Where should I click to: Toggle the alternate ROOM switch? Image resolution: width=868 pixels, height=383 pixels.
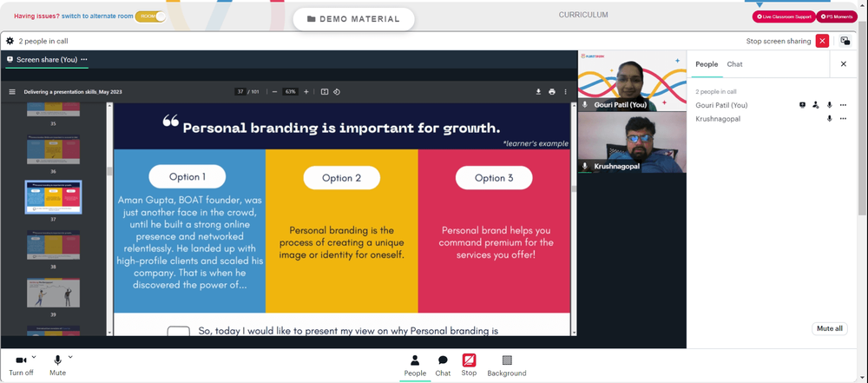point(150,17)
